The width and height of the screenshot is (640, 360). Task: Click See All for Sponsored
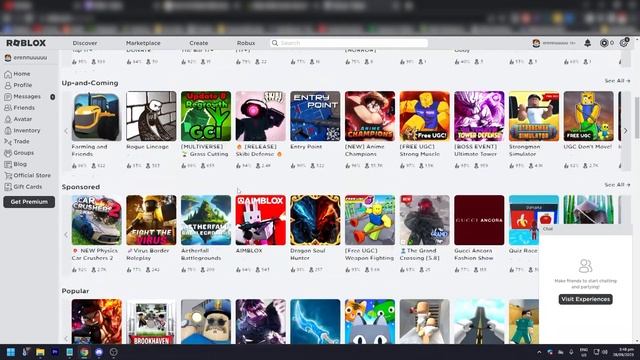pos(617,185)
